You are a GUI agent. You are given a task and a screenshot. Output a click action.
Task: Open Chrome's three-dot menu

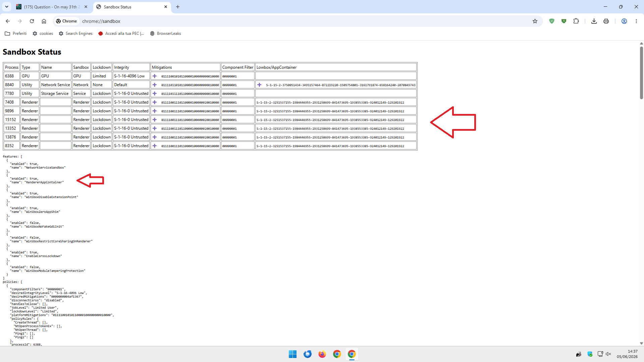click(x=636, y=21)
